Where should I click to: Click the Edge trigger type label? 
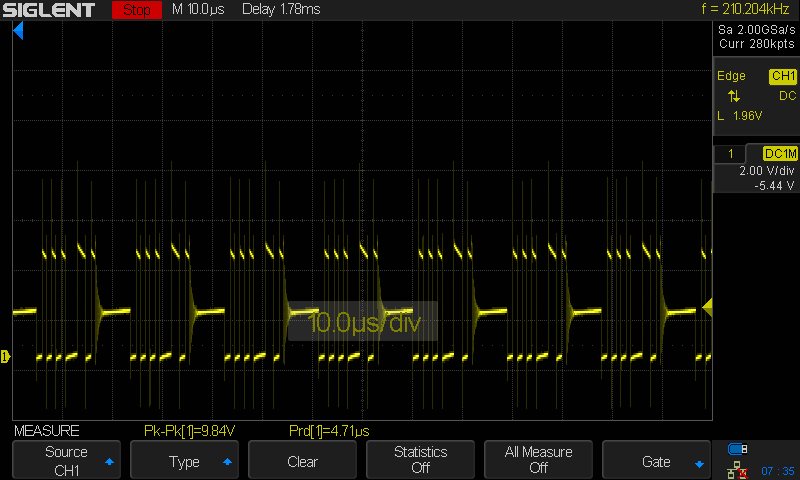pos(731,76)
